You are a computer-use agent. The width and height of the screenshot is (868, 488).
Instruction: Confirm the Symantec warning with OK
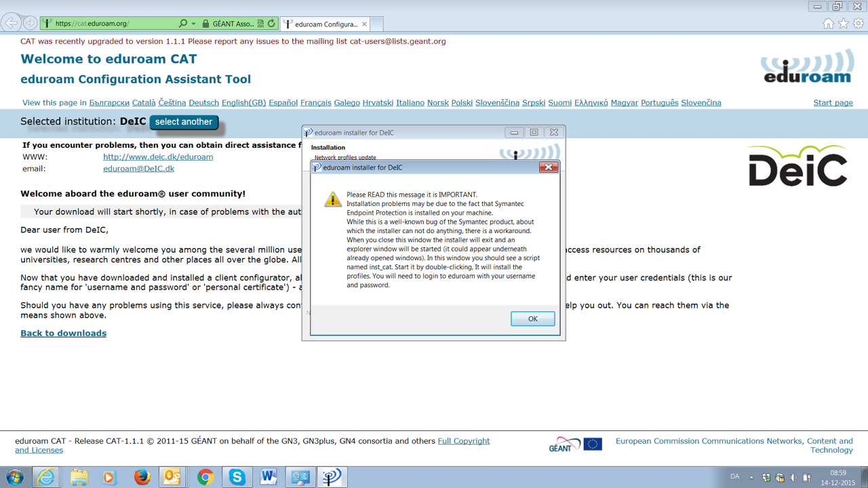532,319
